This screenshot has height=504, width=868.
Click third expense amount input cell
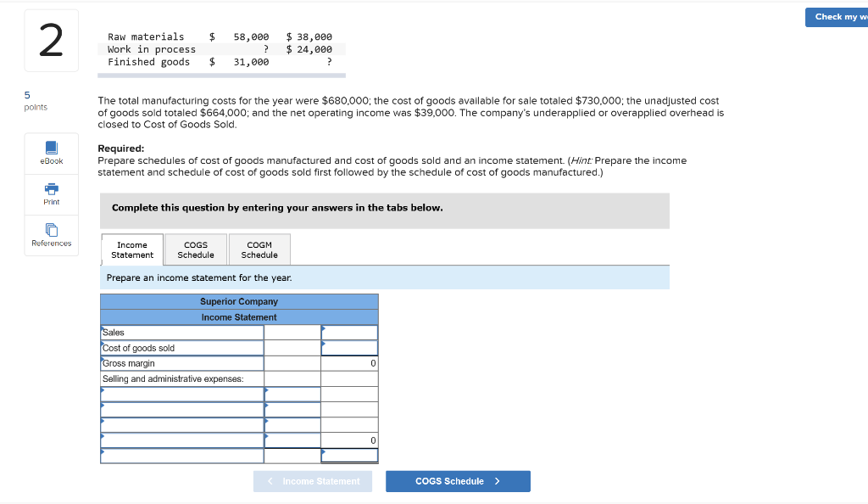(292, 425)
